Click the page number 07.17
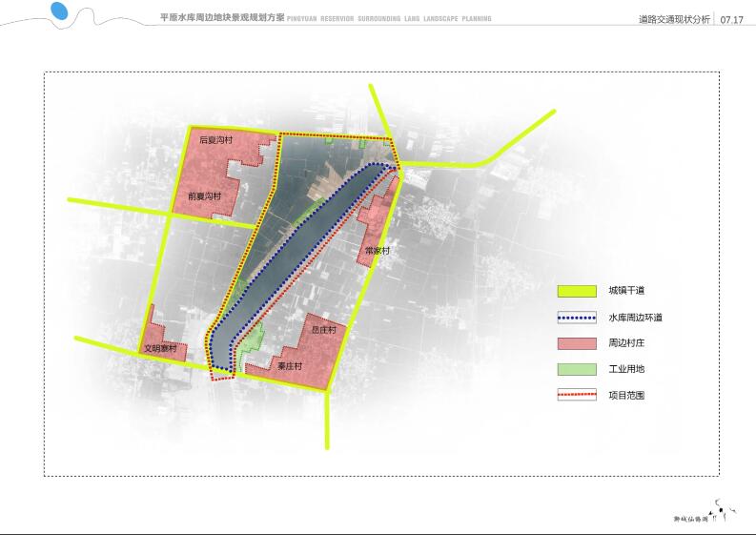This screenshot has width=756, height=535. coord(731,20)
